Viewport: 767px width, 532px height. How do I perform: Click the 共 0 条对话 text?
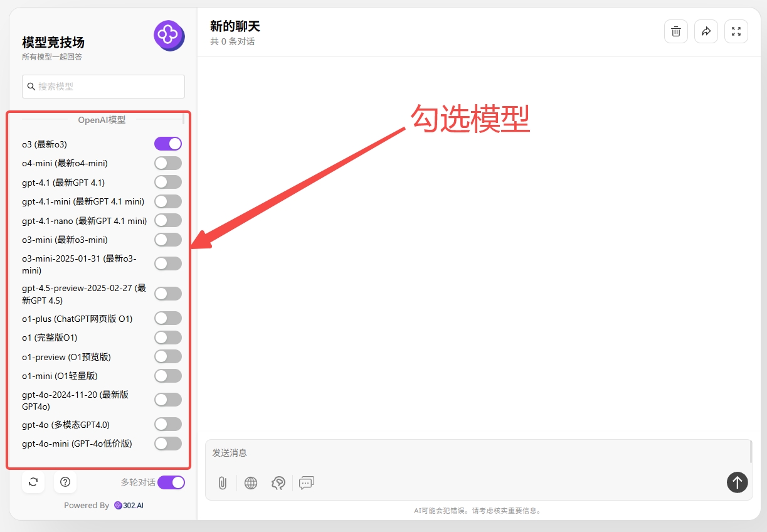pos(233,41)
